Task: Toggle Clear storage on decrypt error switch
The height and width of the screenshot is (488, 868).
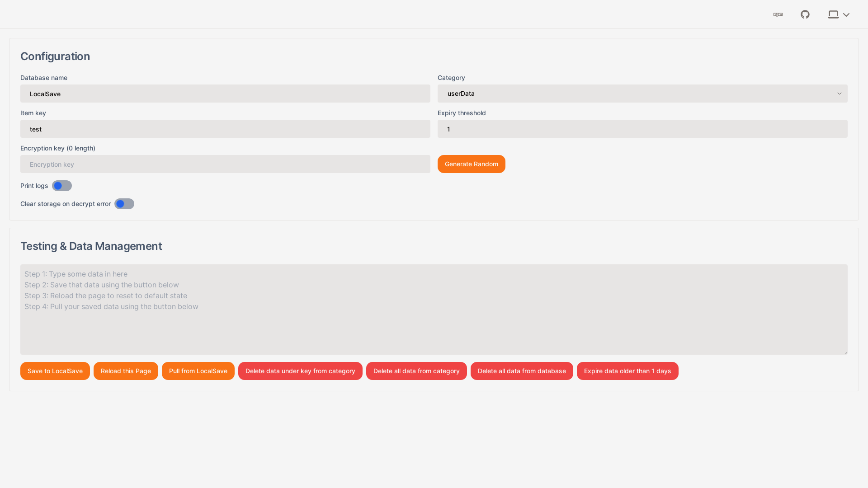Action: [124, 204]
